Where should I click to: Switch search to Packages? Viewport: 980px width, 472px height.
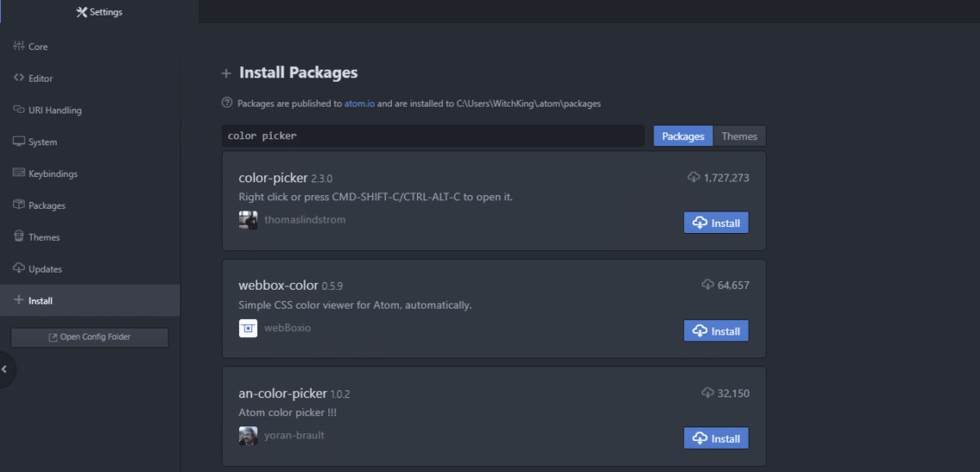(x=683, y=137)
